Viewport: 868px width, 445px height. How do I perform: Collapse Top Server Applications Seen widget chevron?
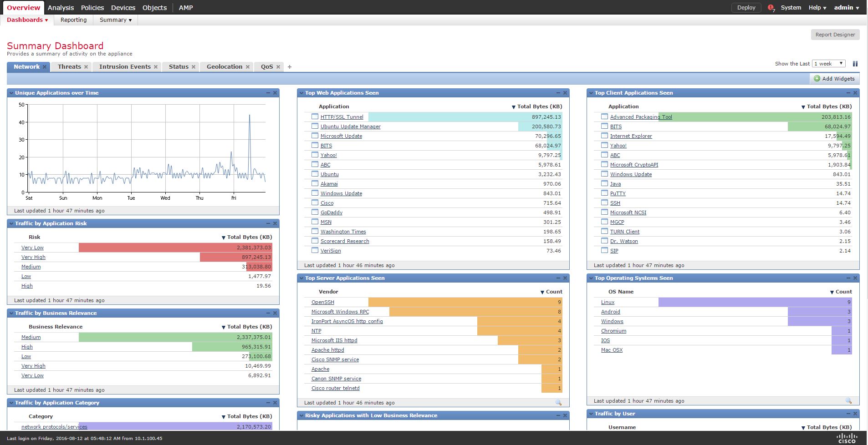pyautogui.click(x=301, y=278)
